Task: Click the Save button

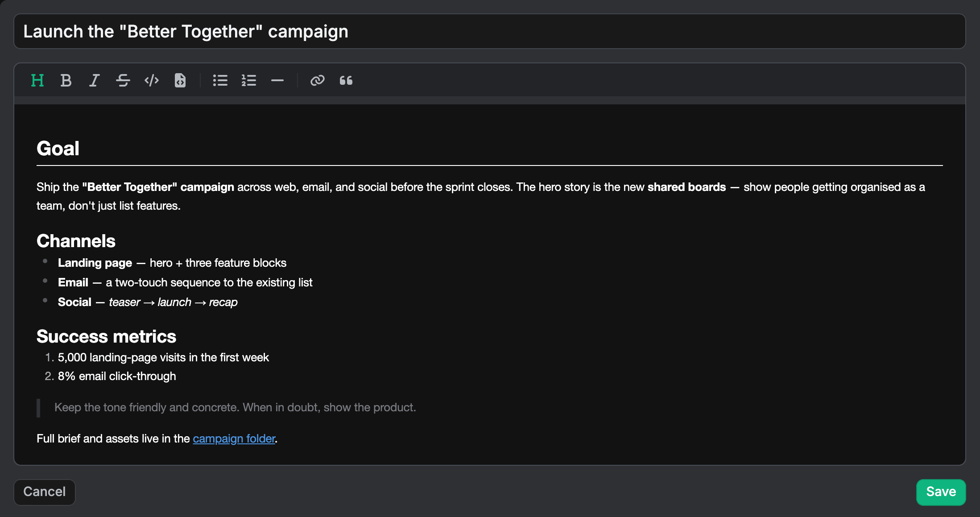Action: tap(941, 492)
